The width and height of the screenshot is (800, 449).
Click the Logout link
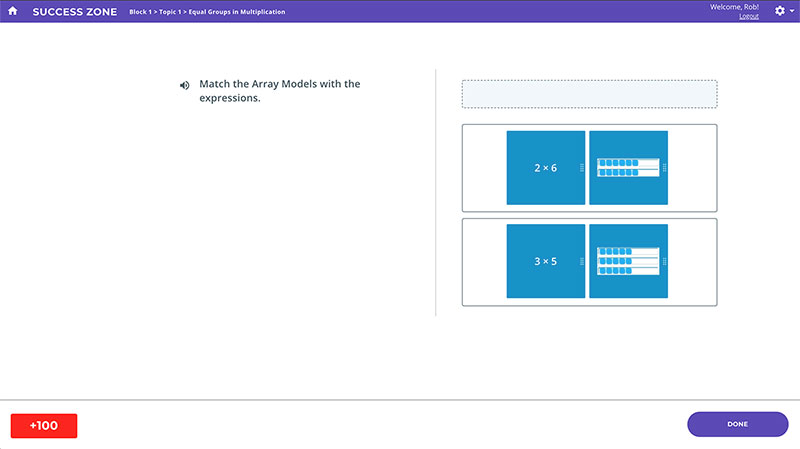coord(749,16)
